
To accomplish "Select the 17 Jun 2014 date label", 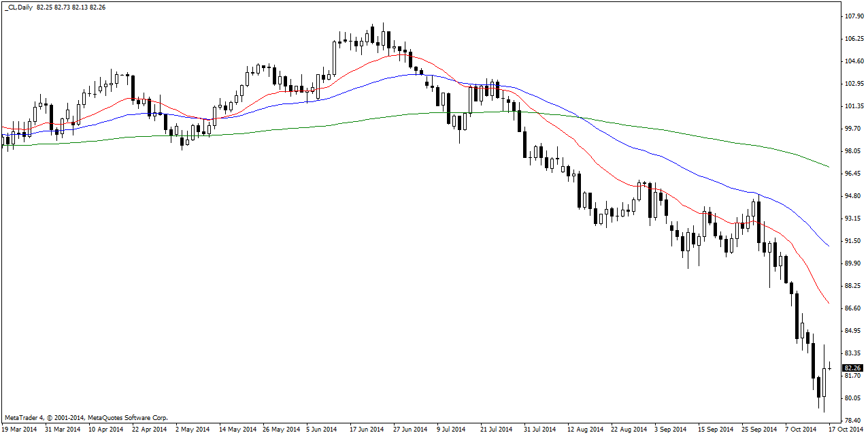I will tap(367, 430).
